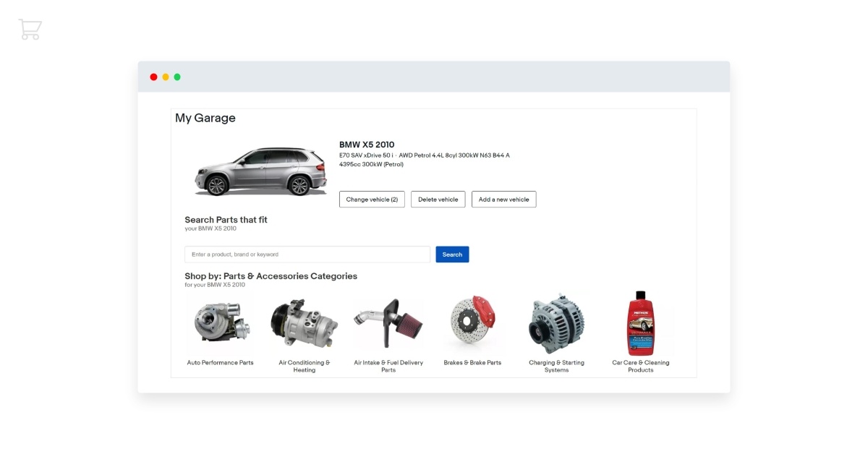Open the Change vehicle (2) option
868x454 pixels.
click(x=372, y=199)
